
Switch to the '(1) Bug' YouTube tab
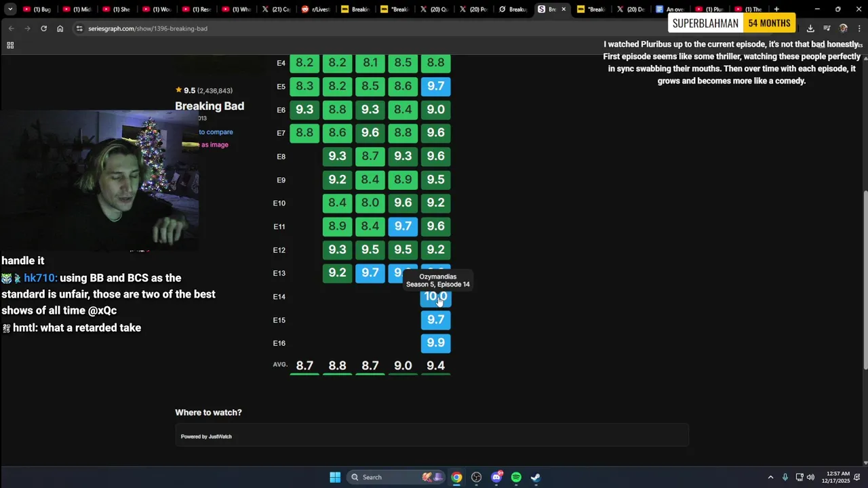tap(38, 9)
